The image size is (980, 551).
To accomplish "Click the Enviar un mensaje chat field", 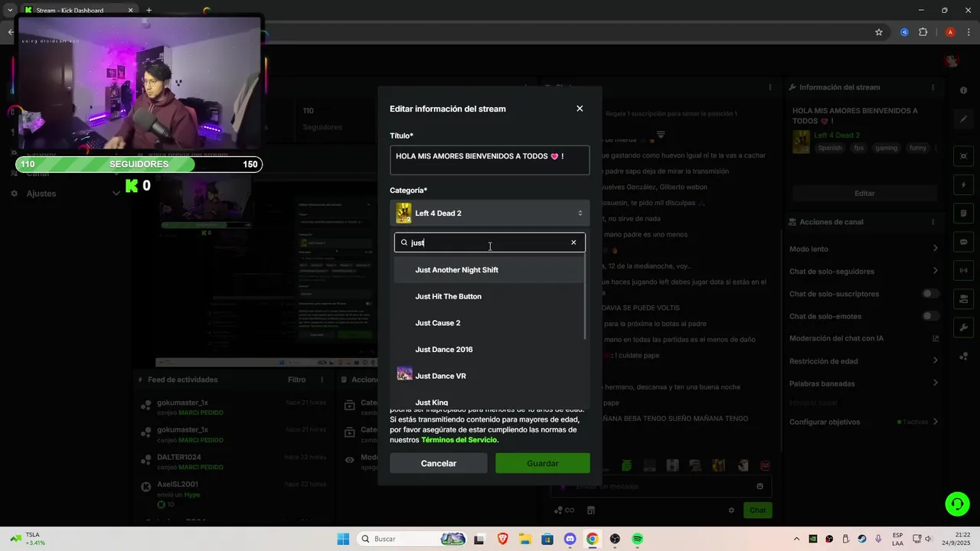I will 662,486.
